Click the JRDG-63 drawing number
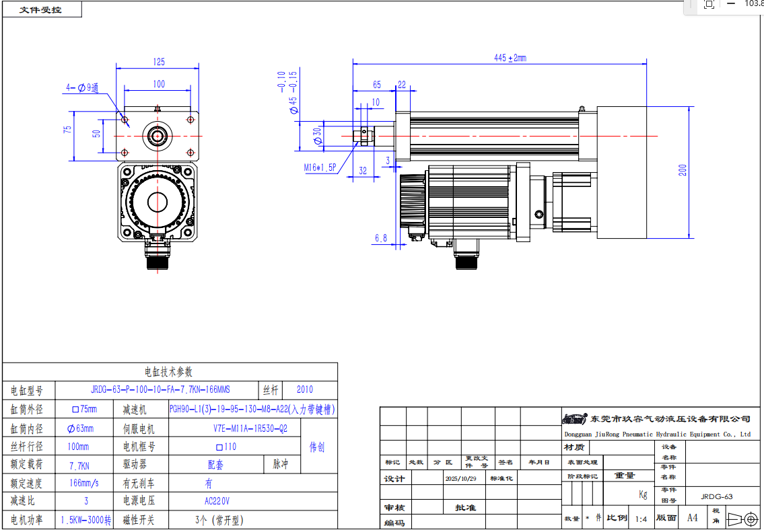764x532 pixels. (716, 497)
